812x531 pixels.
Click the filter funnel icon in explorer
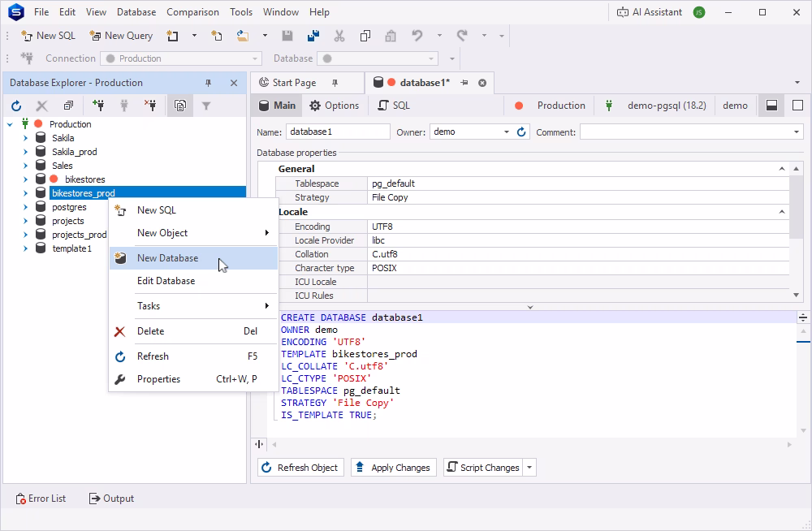[206, 106]
